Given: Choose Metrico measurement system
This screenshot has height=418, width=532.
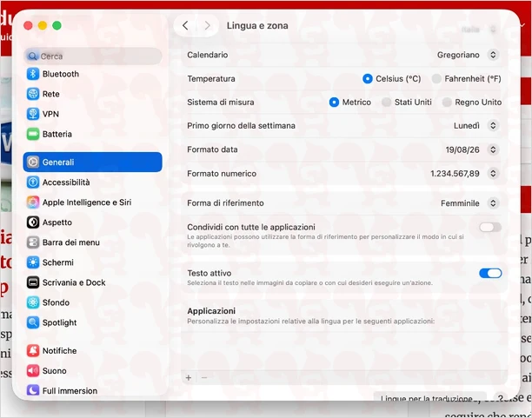Looking at the screenshot, I should 334,103.
